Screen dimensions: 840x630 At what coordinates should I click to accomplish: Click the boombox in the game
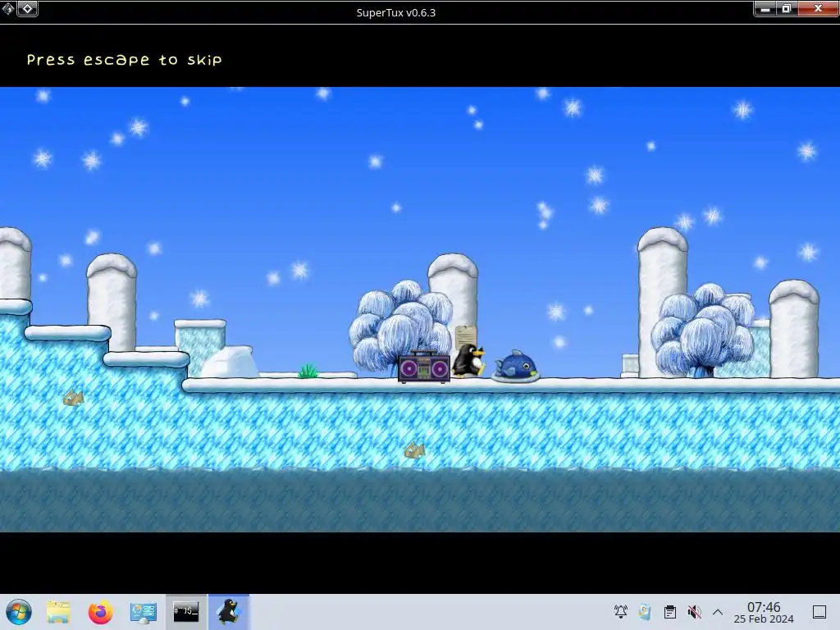(x=424, y=367)
